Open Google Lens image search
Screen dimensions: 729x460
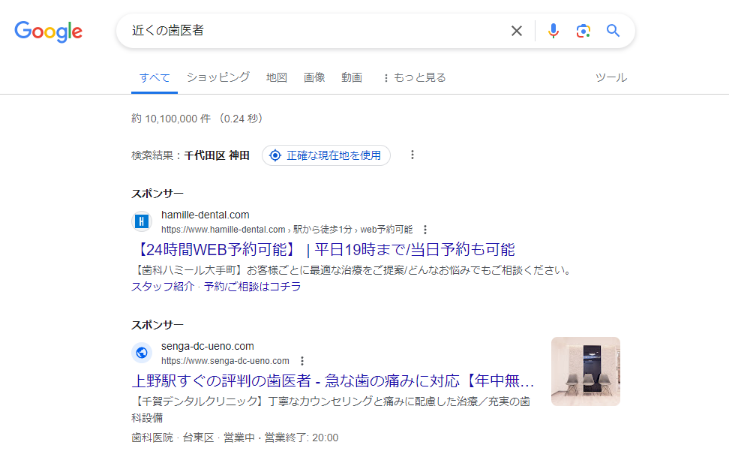click(x=583, y=31)
